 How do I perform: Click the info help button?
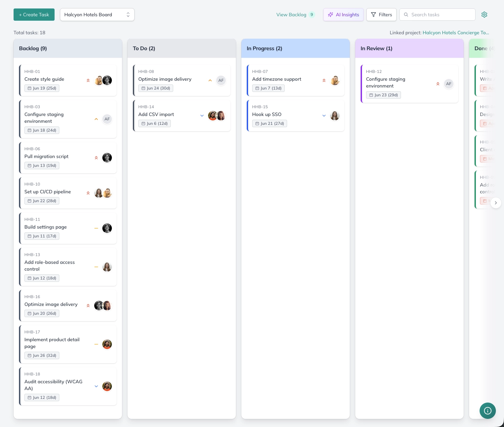point(488,411)
